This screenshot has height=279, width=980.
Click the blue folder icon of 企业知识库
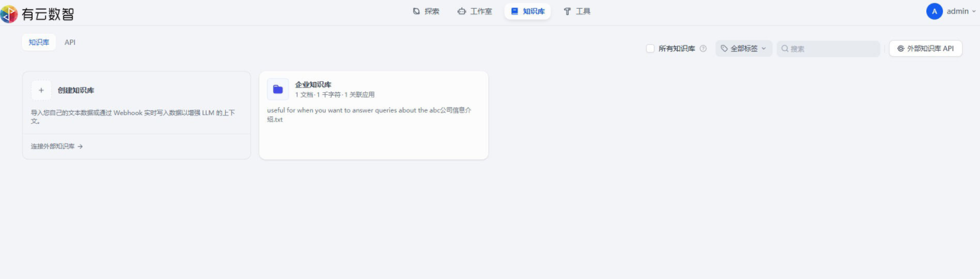(278, 89)
